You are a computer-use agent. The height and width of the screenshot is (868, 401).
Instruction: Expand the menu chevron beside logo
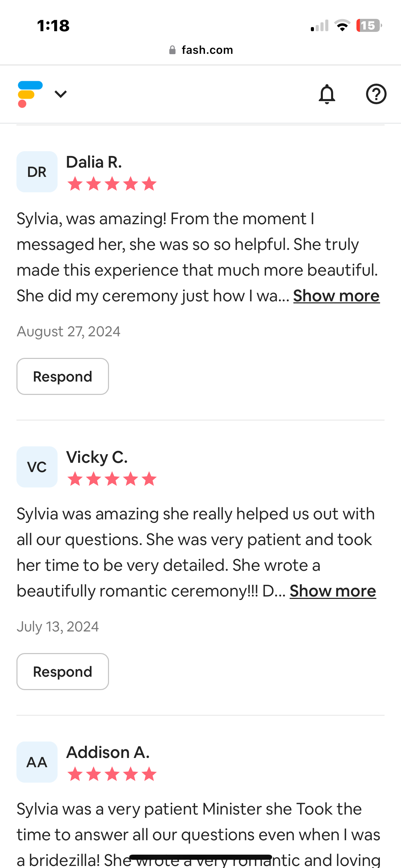pos(61,94)
